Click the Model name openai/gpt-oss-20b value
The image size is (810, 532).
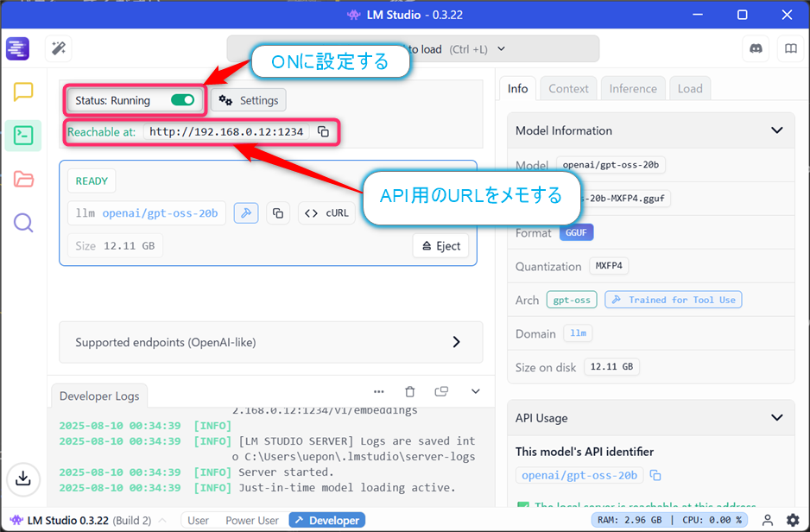611,165
